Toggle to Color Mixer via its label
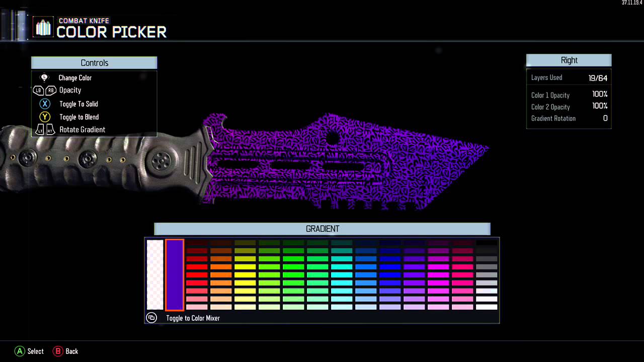Image resolution: width=644 pixels, height=362 pixels. (x=193, y=318)
